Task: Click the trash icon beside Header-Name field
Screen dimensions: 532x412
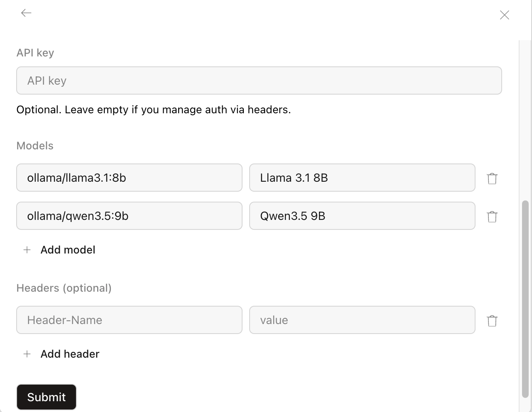Action: point(492,320)
